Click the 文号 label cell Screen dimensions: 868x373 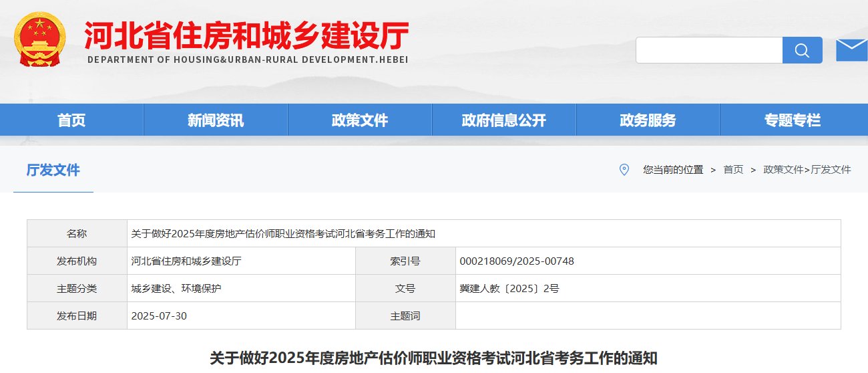tap(405, 288)
